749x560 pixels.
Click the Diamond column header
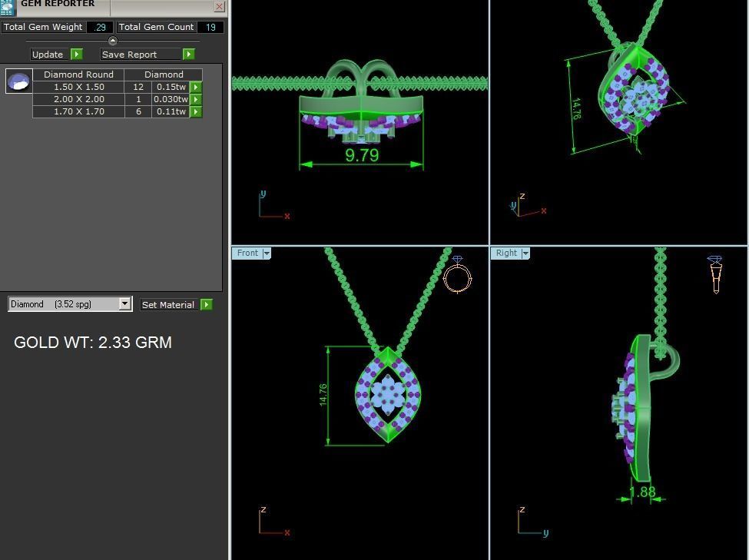164,75
